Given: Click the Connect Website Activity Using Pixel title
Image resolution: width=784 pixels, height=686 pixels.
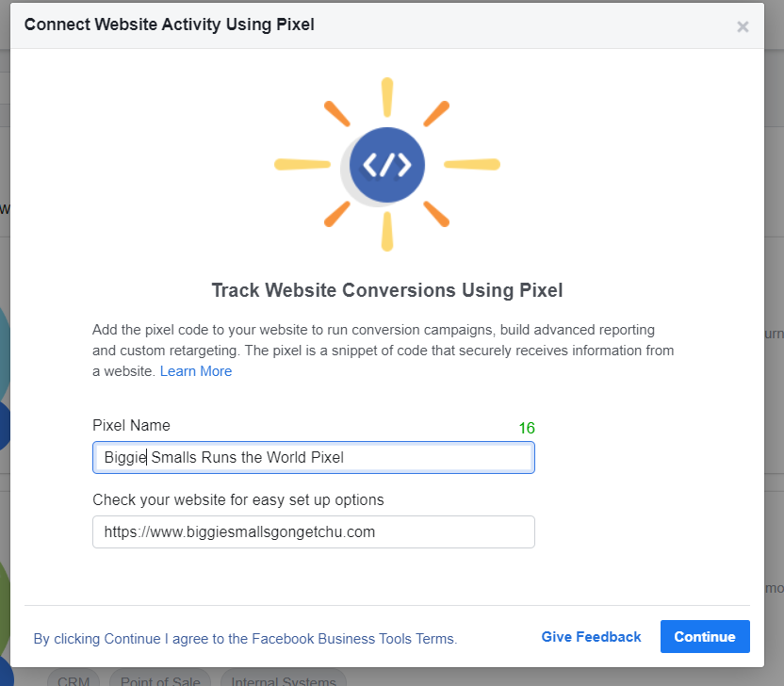Looking at the screenshot, I should (169, 24).
